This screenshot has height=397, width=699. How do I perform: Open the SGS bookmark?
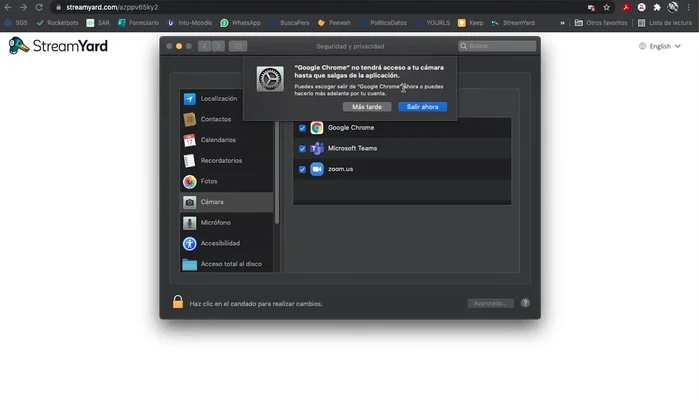click(x=16, y=23)
